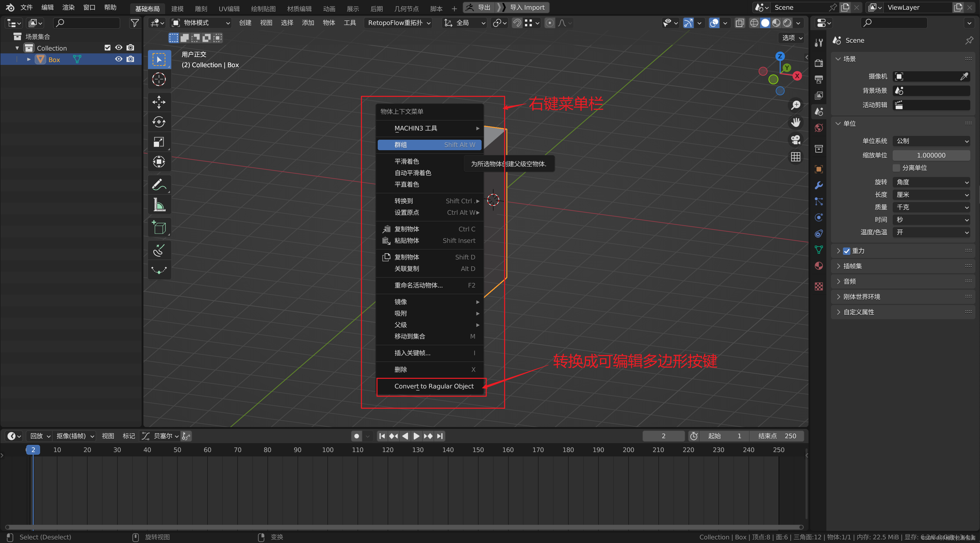The height and width of the screenshot is (543, 980).
Task: Select the Box Select tool
Action: tap(159, 60)
